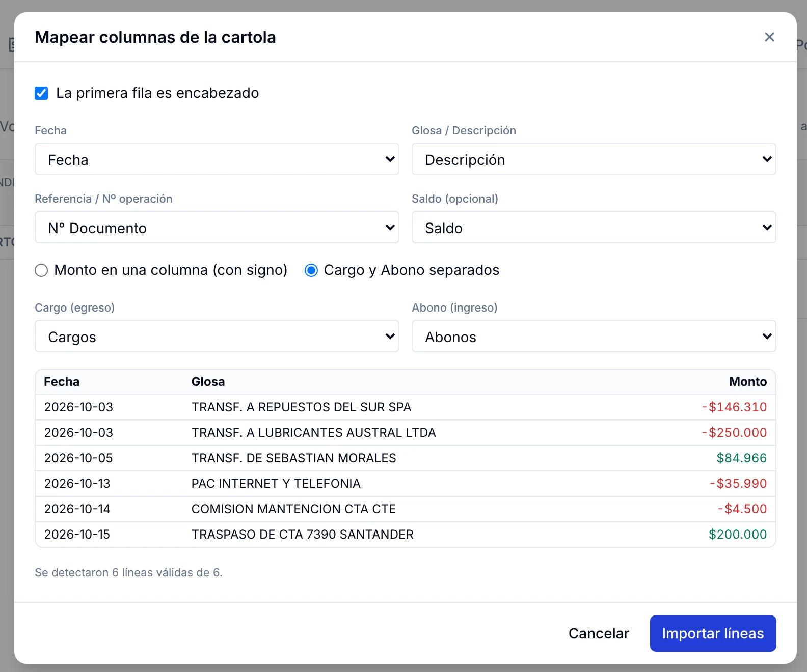Click date 2026-10-05
The height and width of the screenshot is (672, 807).
(78, 458)
